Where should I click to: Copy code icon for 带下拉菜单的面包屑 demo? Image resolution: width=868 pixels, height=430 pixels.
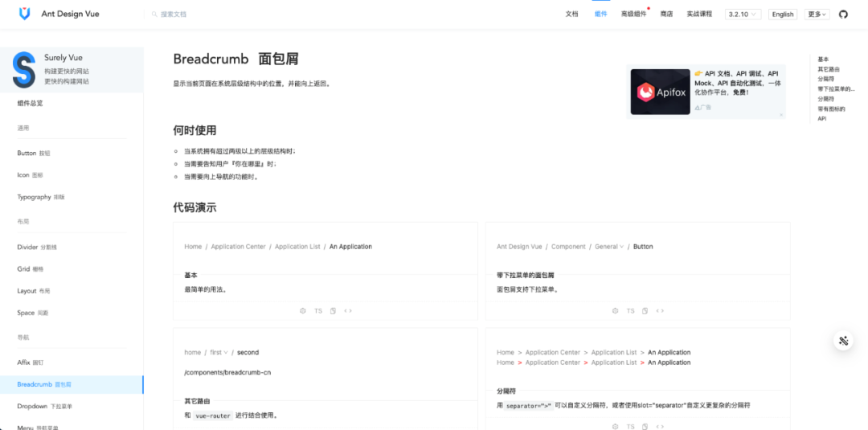(x=645, y=311)
